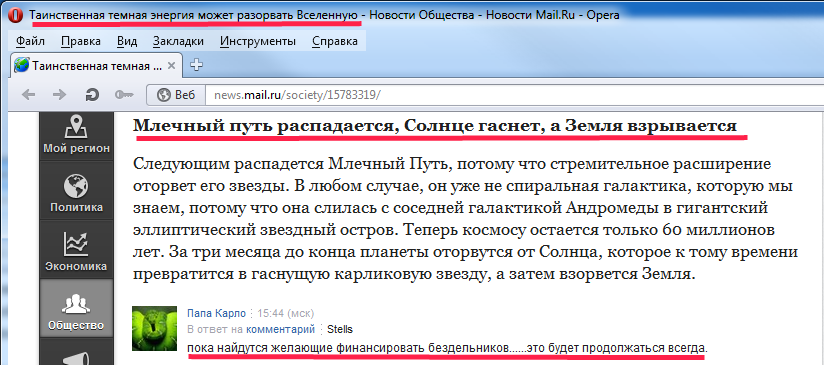Open Общество sidebar section

[77, 308]
